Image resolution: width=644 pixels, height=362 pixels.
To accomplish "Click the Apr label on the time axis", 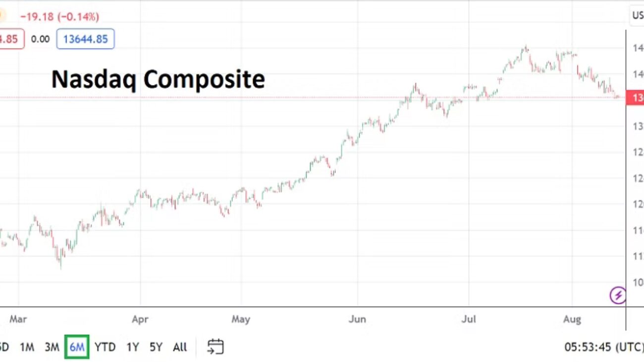I will click(x=140, y=319).
